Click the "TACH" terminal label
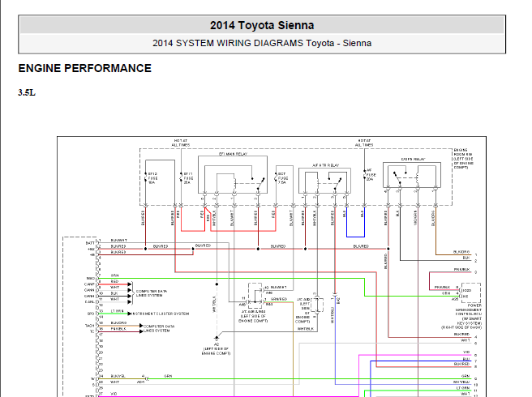Image resolution: width=532 pixels, height=397 pixels. click(89, 326)
